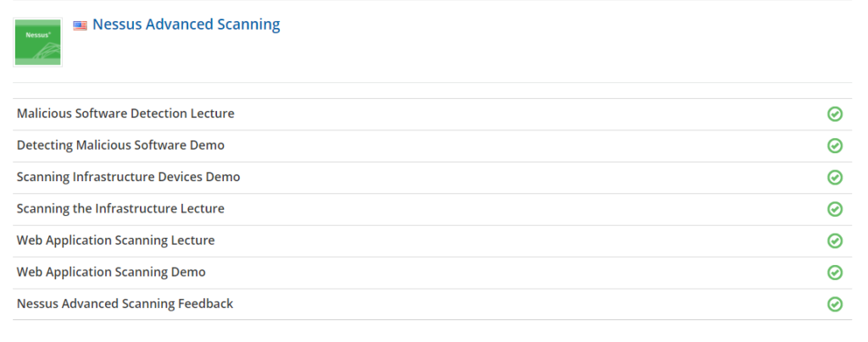The width and height of the screenshot is (868, 342).
Task: Click completion checkmark for Scanning the Infrastructure Lecture
Action: point(835,209)
